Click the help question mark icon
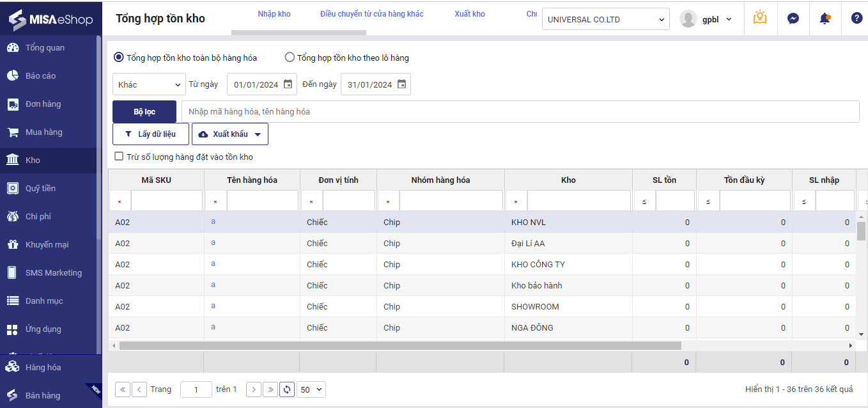 pos(856,19)
